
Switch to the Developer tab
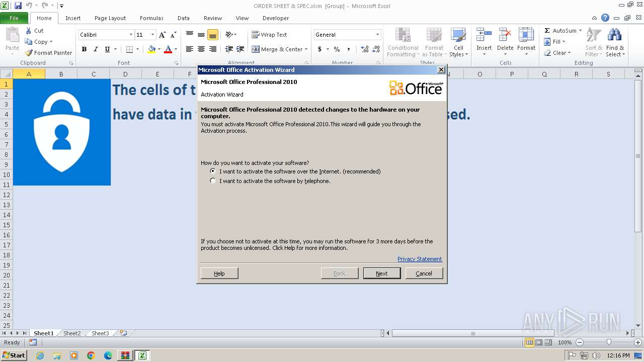(276, 18)
